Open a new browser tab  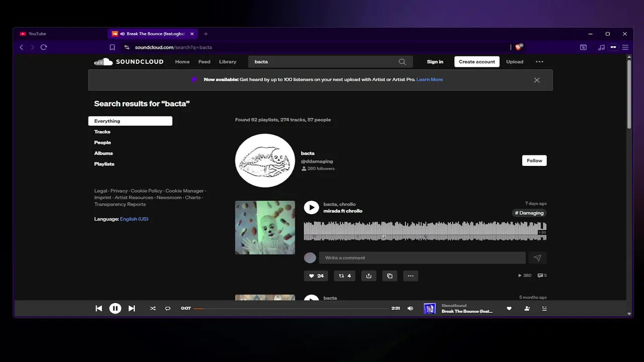[205, 34]
